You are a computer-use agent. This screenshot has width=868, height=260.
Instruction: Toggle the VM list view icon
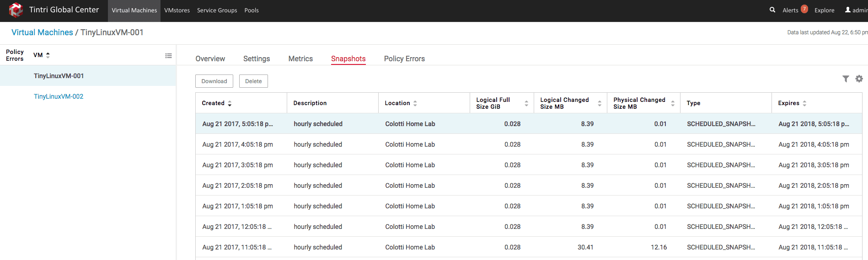168,56
